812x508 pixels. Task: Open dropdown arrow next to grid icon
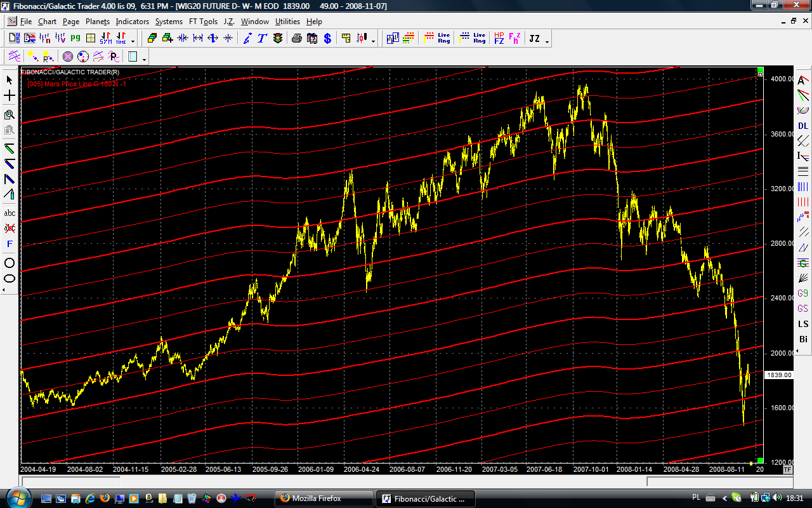[x=145, y=58]
